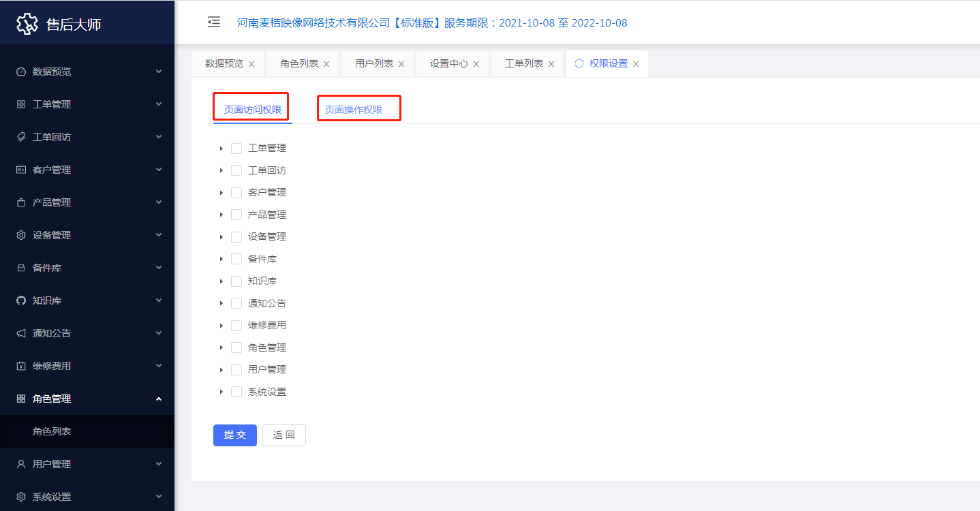Screen dimensions: 980x511
Task: Check the 工单管理 permission checkbox
Action: [x=236, y=149]
